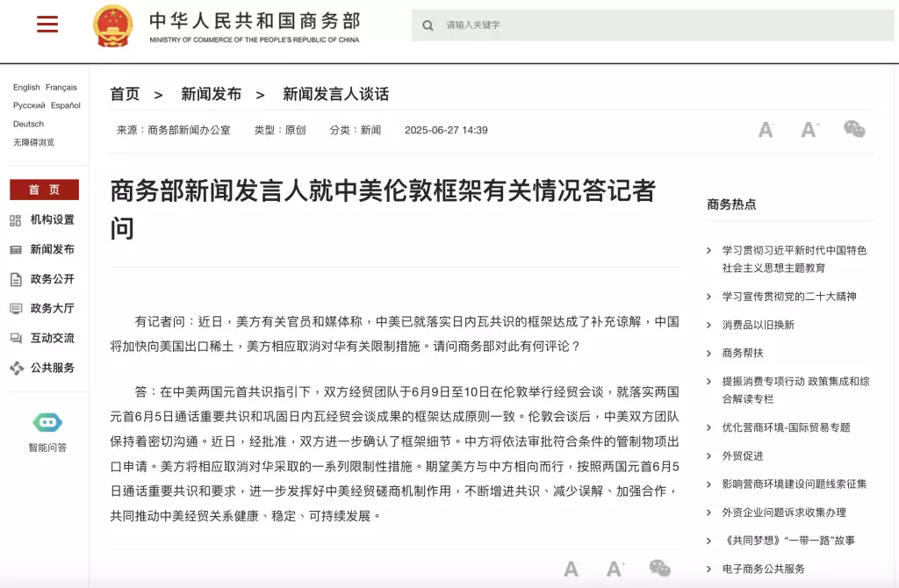The image size is (899, 588).
Task: Open 学习宣传贯彻党的二十大精神 link
Action: pyautogui.click(x=789, y=297)
